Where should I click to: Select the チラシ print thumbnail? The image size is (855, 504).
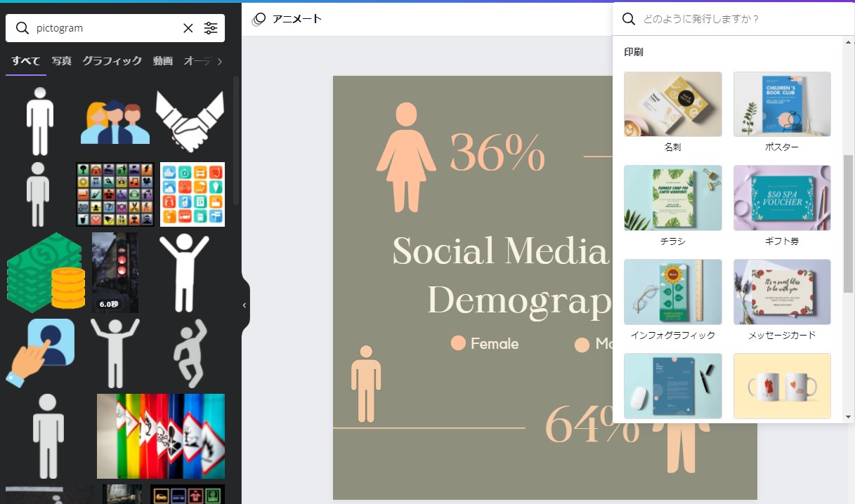(x=673, y=198)
